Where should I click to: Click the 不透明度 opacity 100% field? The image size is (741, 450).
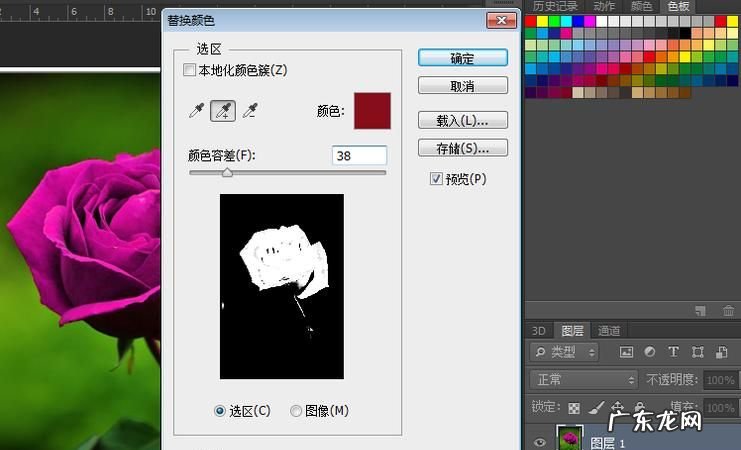pos(720,380)
